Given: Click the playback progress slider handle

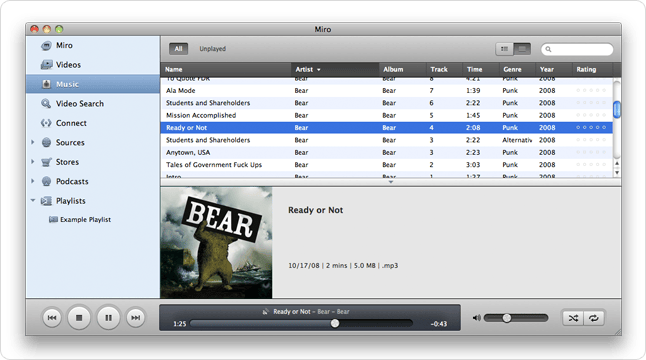Looking at the screenshot, I should (335, 323).
